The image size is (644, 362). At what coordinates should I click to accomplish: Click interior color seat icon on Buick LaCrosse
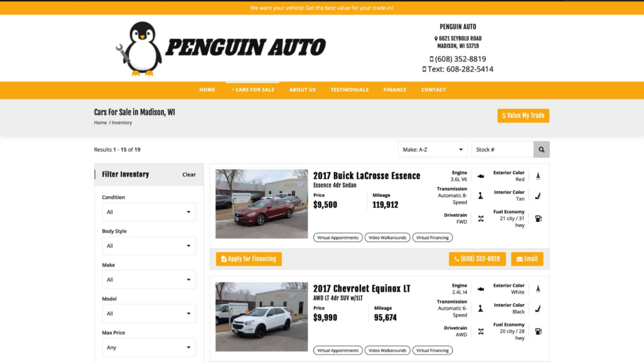(x=538, y=196)
